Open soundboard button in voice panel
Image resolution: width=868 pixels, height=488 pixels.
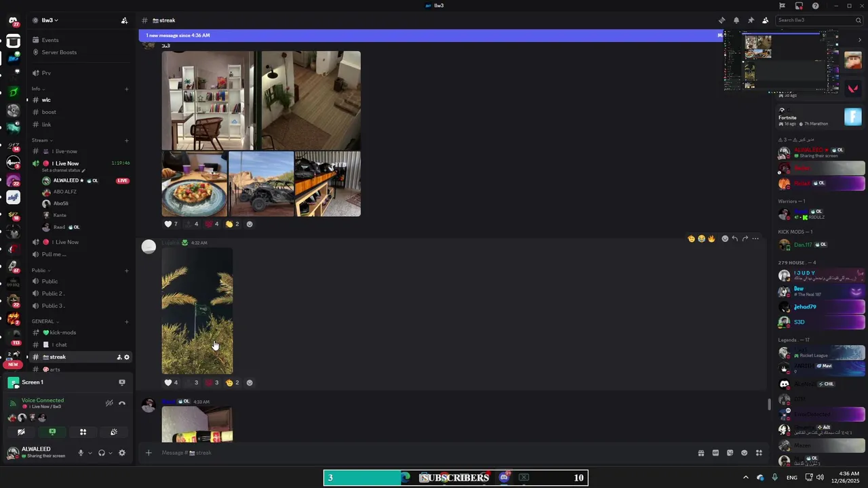coord(114,432)
